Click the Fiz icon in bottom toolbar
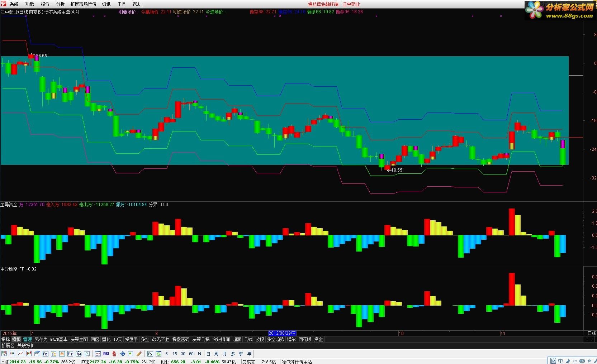 pyautogui.click(x=70, y=354)
